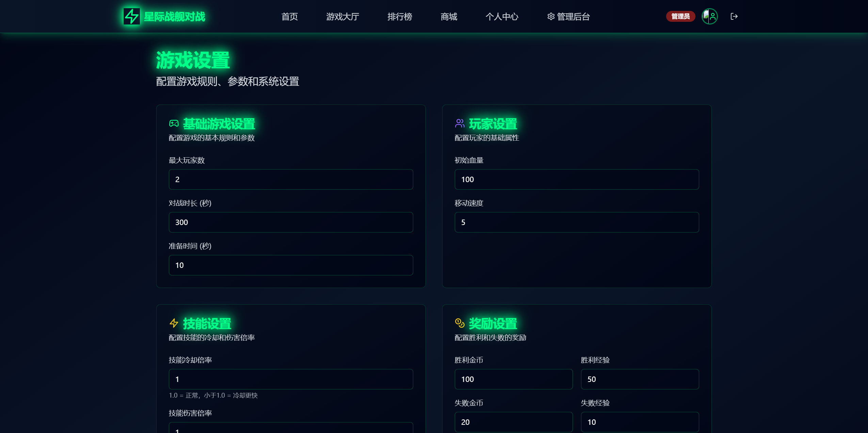
Task: Click gear icon beside 管理后台
Action: coord(551,16)
